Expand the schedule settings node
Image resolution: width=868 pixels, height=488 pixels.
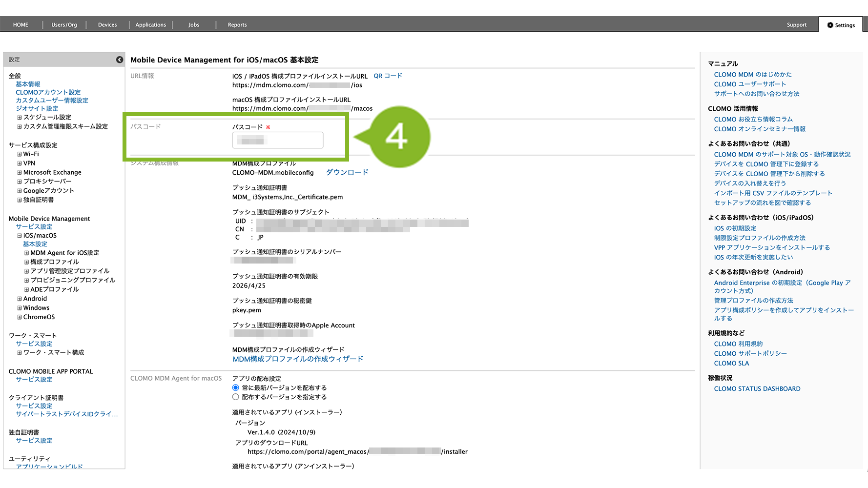[x=20, y=118]
